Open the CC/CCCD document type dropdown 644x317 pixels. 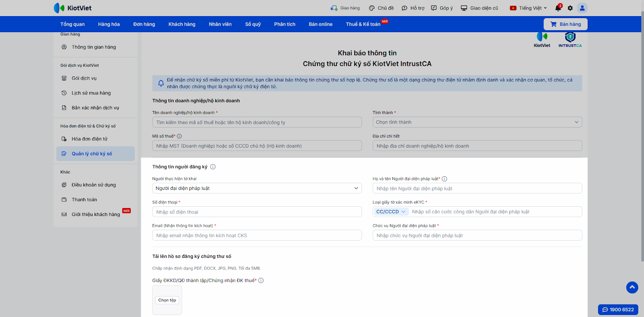391,212
